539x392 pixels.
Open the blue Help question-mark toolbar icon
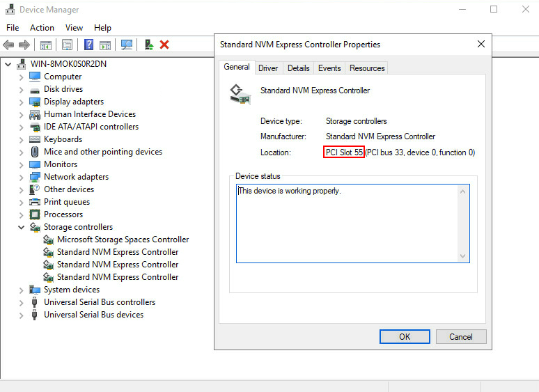(x=88, y=45)
